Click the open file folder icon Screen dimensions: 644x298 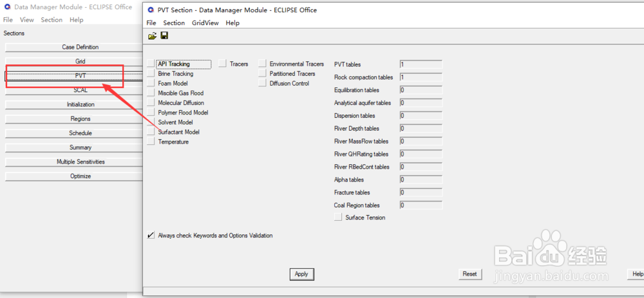[x=153, y=36]
